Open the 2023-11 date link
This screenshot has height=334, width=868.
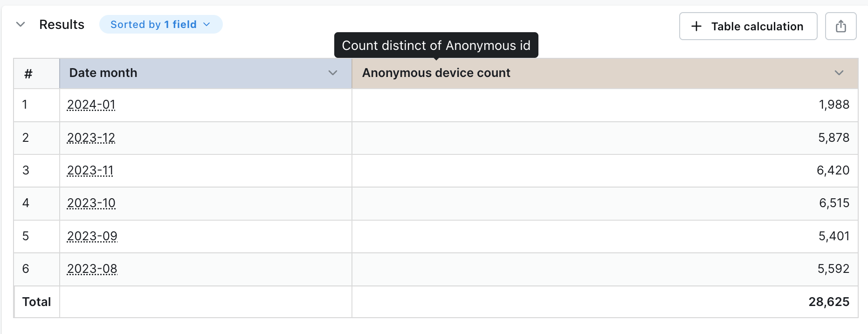[x=90, y=170]
